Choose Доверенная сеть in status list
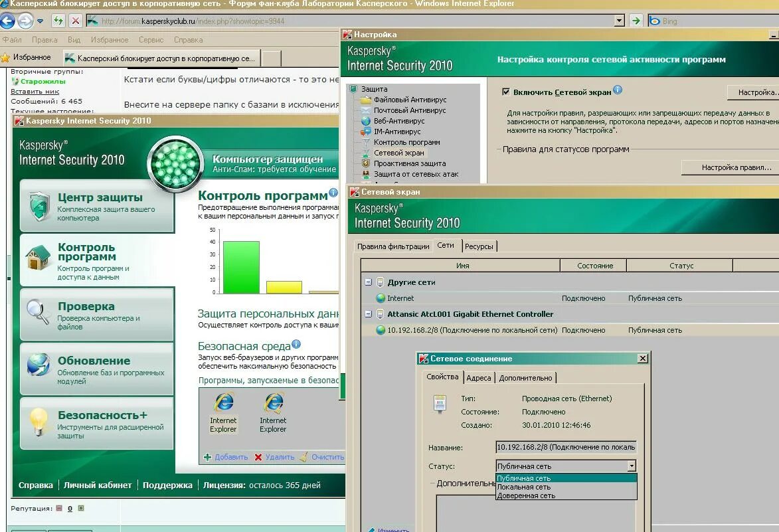 point(566,495)
